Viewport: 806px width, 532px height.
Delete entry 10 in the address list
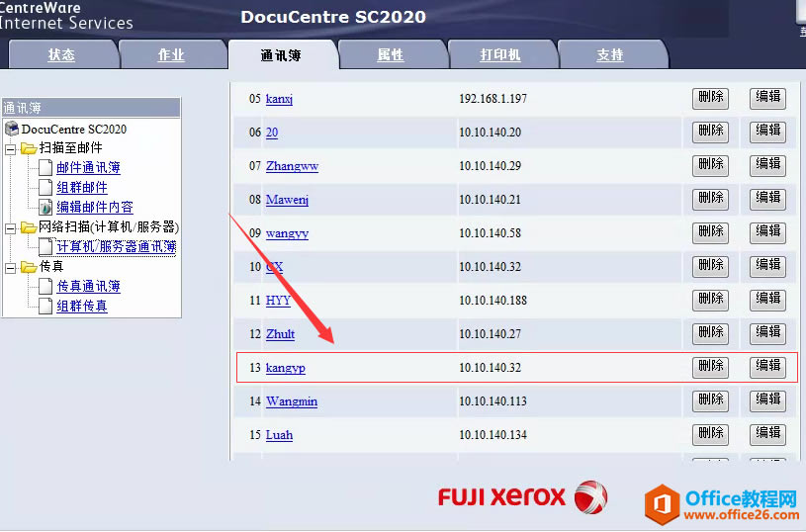click(710, 266)
